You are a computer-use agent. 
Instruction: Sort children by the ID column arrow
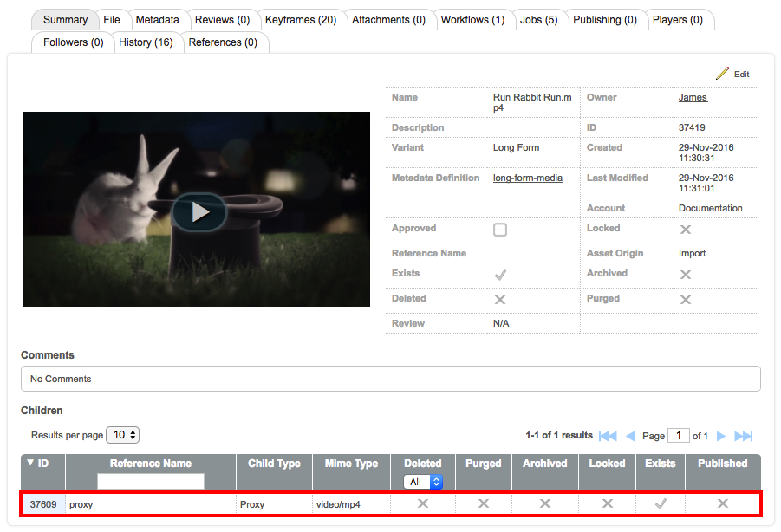point(30,463)
